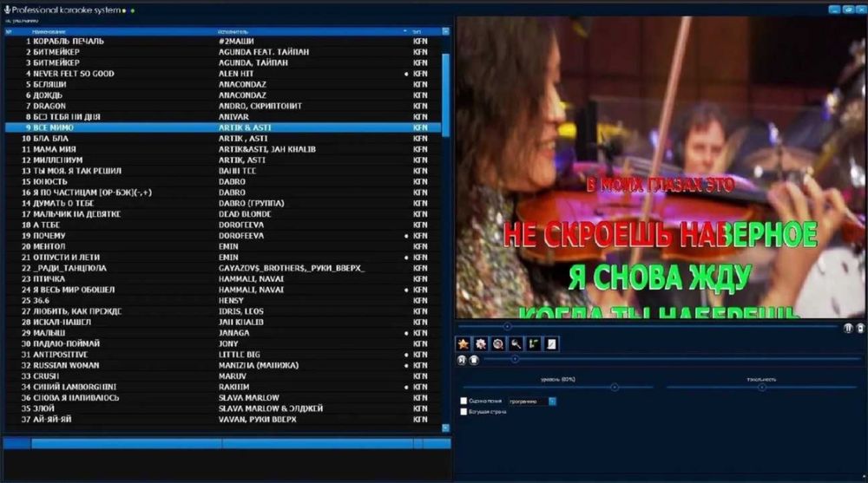
Task: Toggle the 'Бегущая строка' checkbox
Action: pos(464,412)
